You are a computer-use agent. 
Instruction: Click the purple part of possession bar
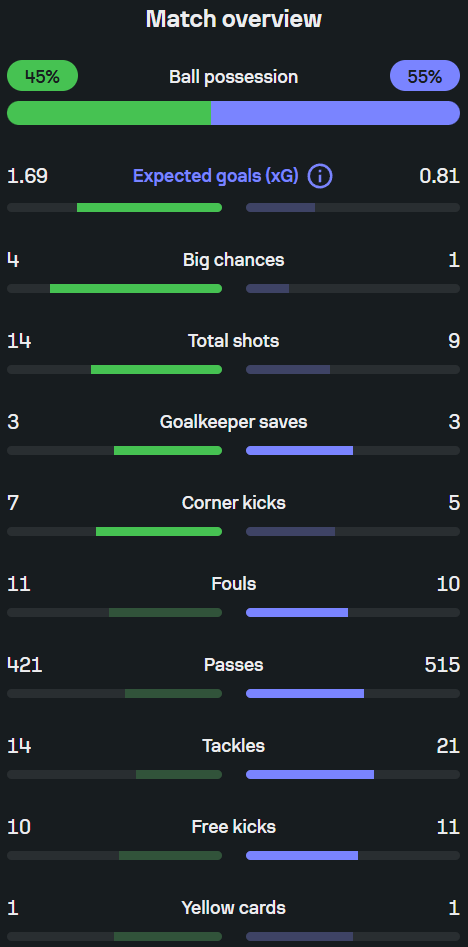point(336,113)
